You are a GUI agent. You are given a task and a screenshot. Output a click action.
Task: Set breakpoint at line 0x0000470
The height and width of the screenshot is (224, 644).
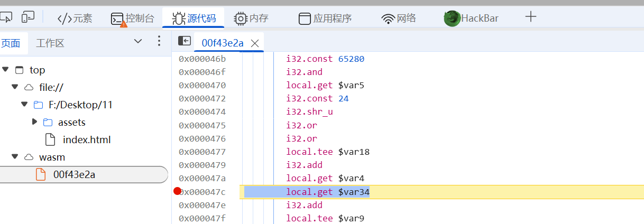pyautogui.click(x=202, y=85)
